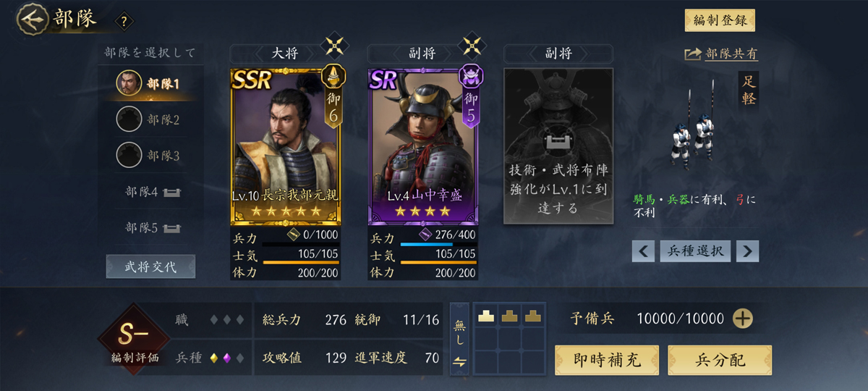
Task: Switch to next troop type arrow
Action: click(748, 251)
